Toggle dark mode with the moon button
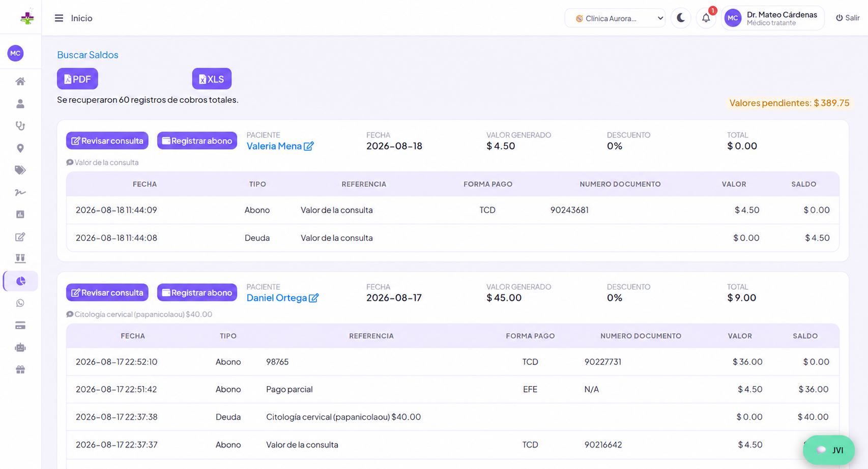868x469 pixels. (x=681, y=18)
